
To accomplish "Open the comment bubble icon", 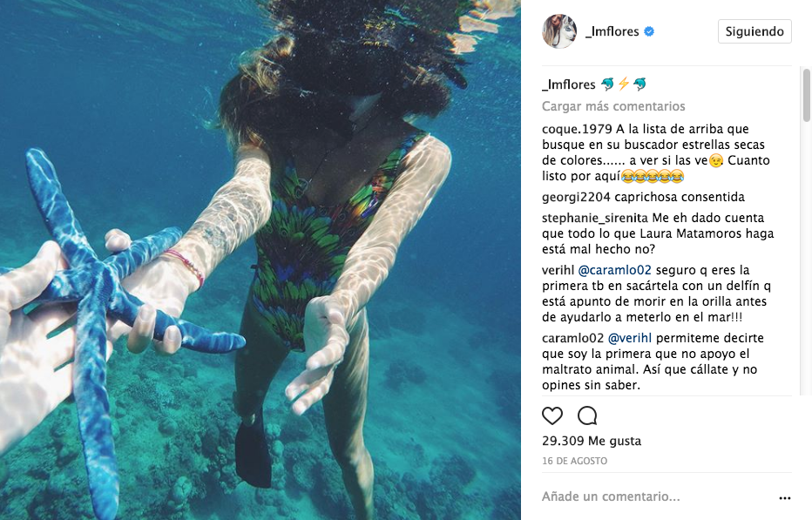I will click(587, 415).
